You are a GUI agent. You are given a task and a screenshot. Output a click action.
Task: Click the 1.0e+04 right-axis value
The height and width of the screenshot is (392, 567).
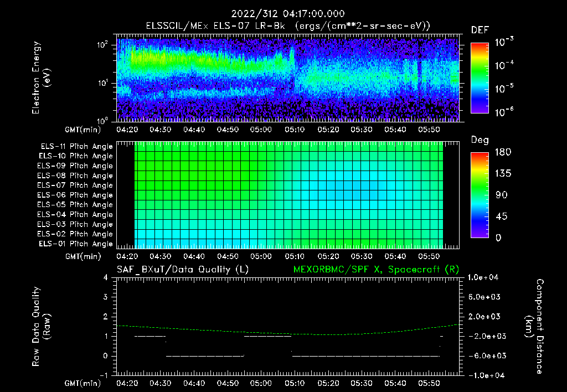(x=483, y=277)
